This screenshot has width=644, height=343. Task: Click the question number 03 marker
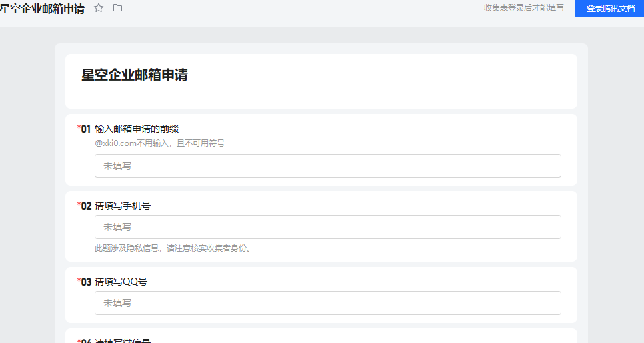coord(85,282)
